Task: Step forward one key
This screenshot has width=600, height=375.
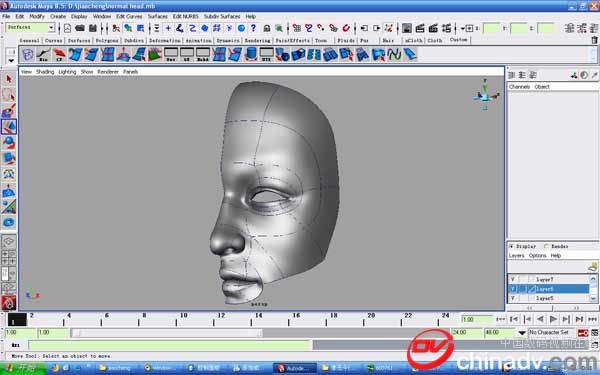Action: (x=566, y=319)
